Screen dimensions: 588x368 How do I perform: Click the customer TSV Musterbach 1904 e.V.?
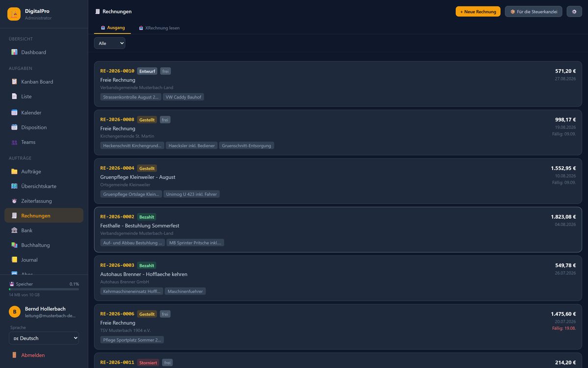pyautogui.click(x=124, y=331)
